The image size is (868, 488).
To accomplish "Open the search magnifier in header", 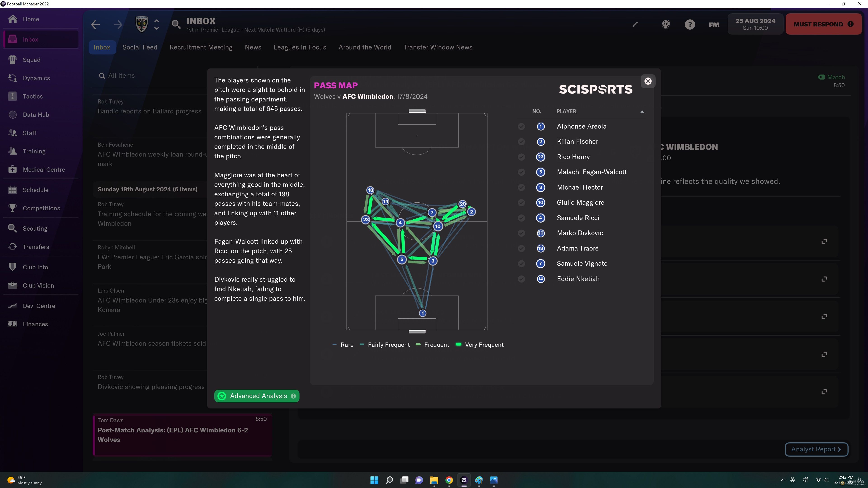I will [176, 25].
